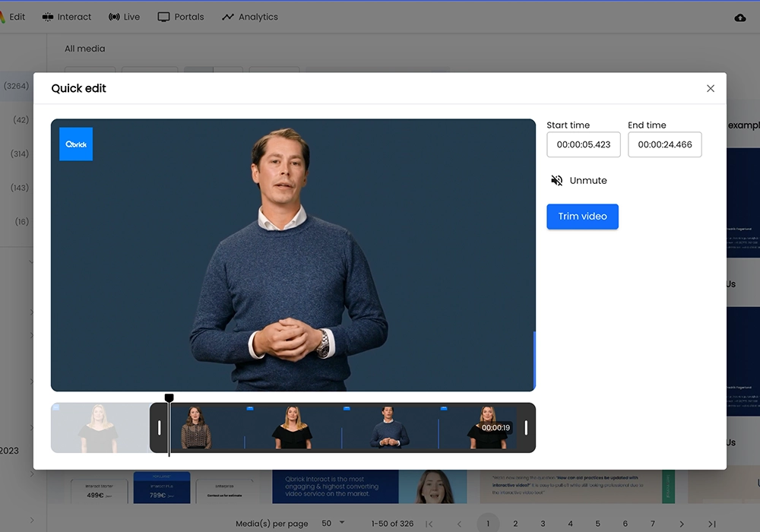Go to the next media page
The width and height of the screenshot is (760, 532).
(x=682, y=524)
